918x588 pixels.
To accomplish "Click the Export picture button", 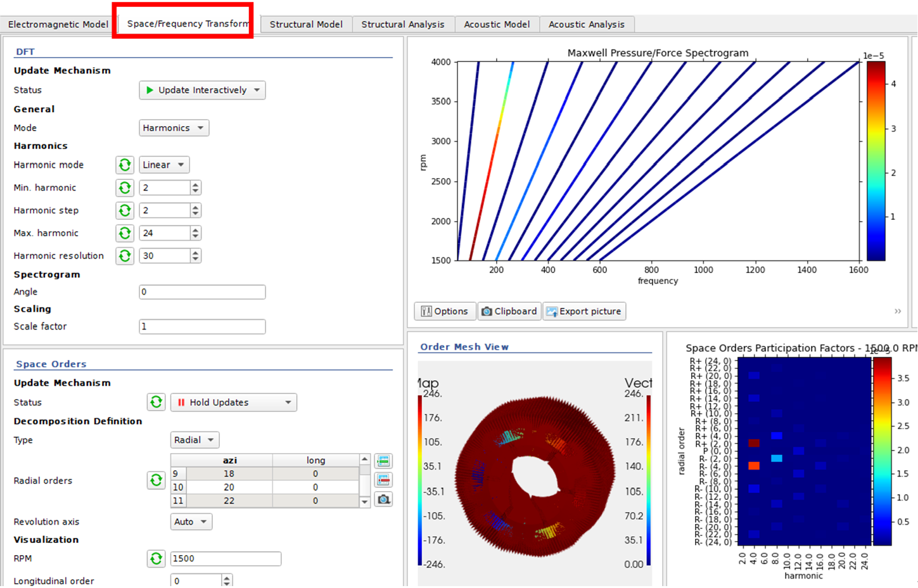I will point(583,311).
